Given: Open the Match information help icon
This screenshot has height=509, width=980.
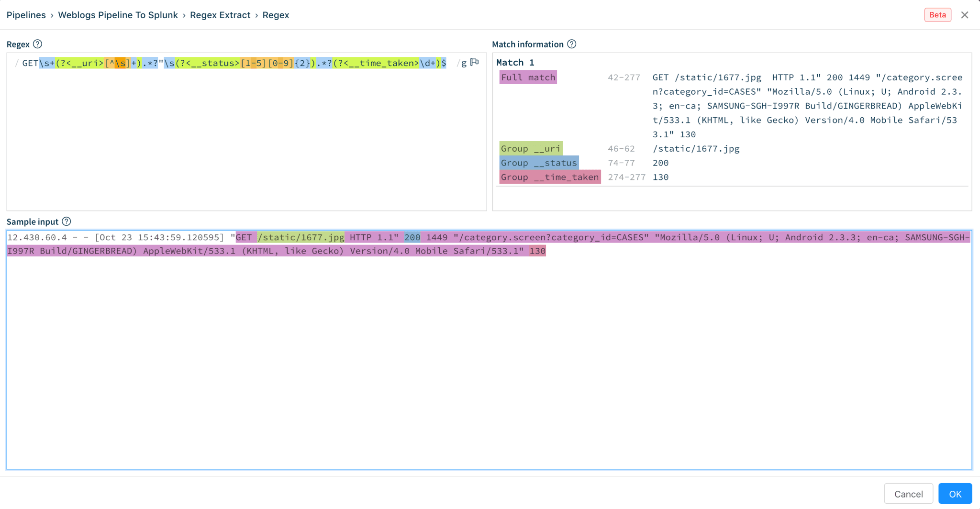Looking at the screenshot, I should 571,44.
